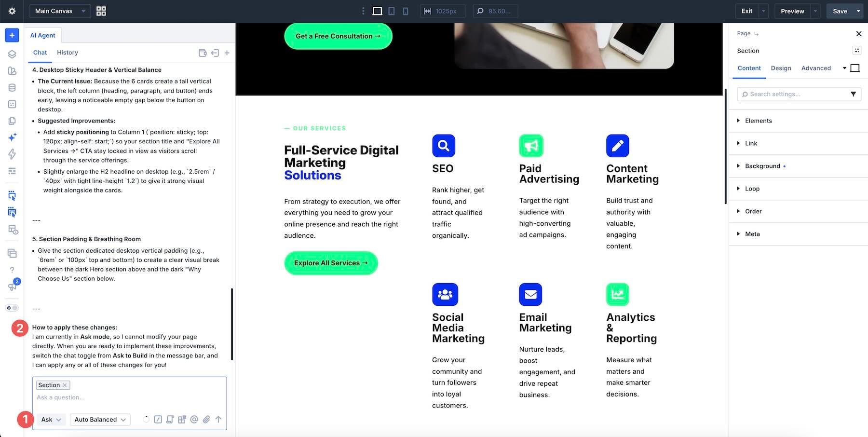The width and height of the screenshot is (868, 437).
Task: Open the Main Canvas dropdown
Action: tap(60, 11)
